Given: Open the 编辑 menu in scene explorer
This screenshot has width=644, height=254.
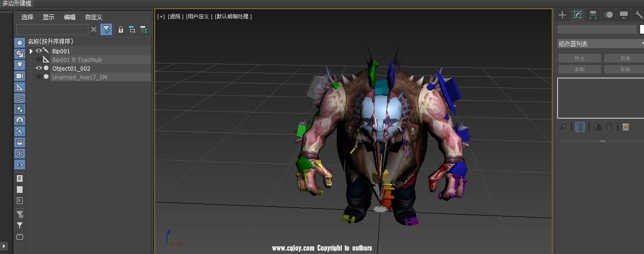Looking at the screenshot, I should click(70, 17).
